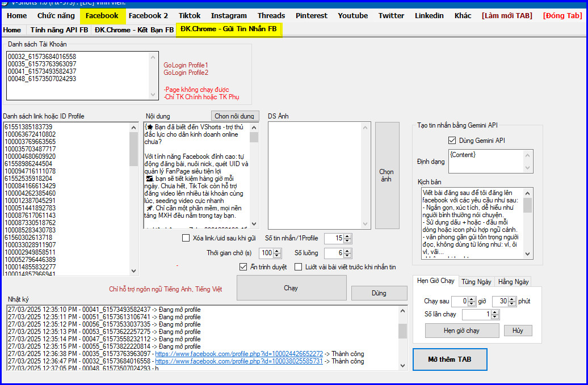
Task: Open the Instagram menu tab
Action: [x=229, y=15]
